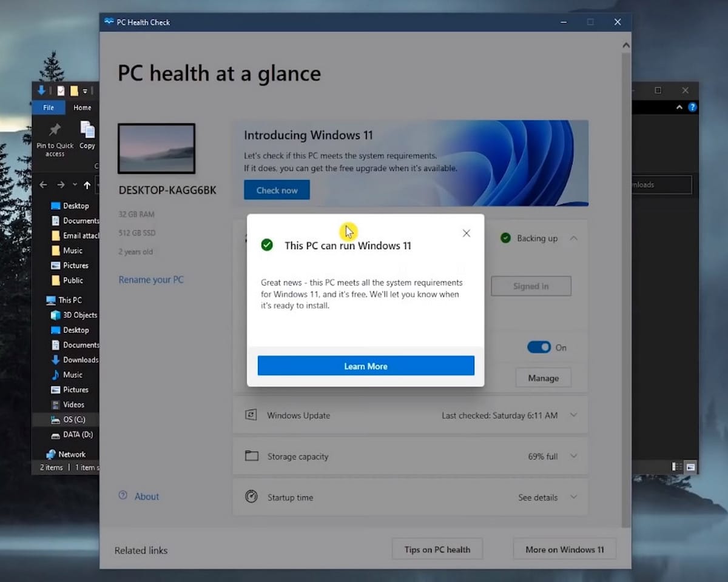728x582 pixels.
Task: Expand the Storage capacity row chevron
Action: [x=573, y=456]
